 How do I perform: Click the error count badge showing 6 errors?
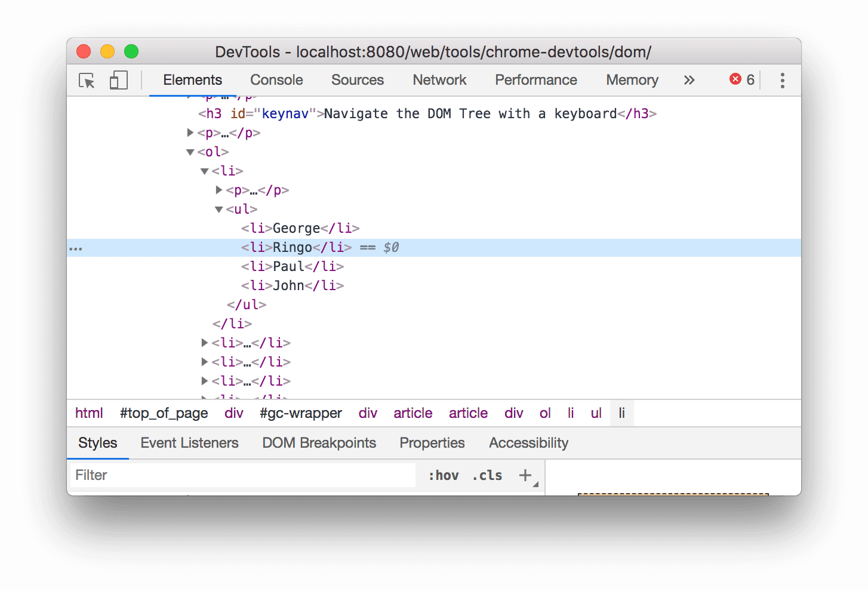pyautogui.click(x=741, y=79)
